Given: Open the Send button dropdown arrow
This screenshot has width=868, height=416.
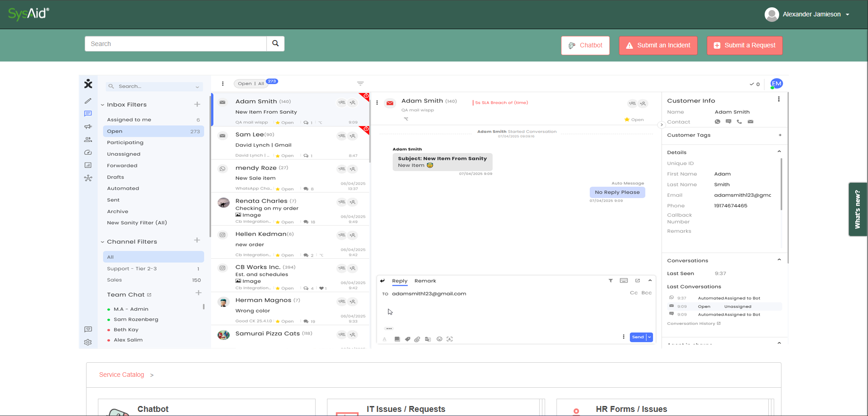Looking at the screenshot, I should [x=650, y=337].
